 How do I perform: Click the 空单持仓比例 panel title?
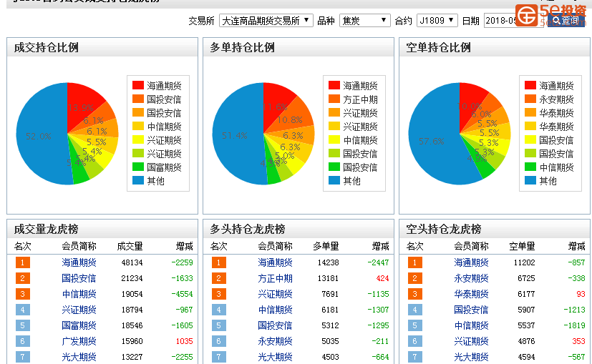[x=438, y=47]
